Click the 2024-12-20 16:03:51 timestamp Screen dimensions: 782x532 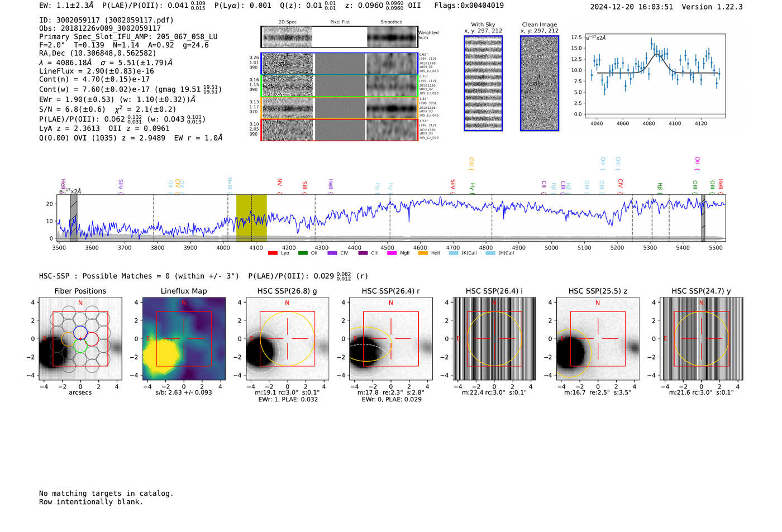pyautogui.click(x=632, y=7)
